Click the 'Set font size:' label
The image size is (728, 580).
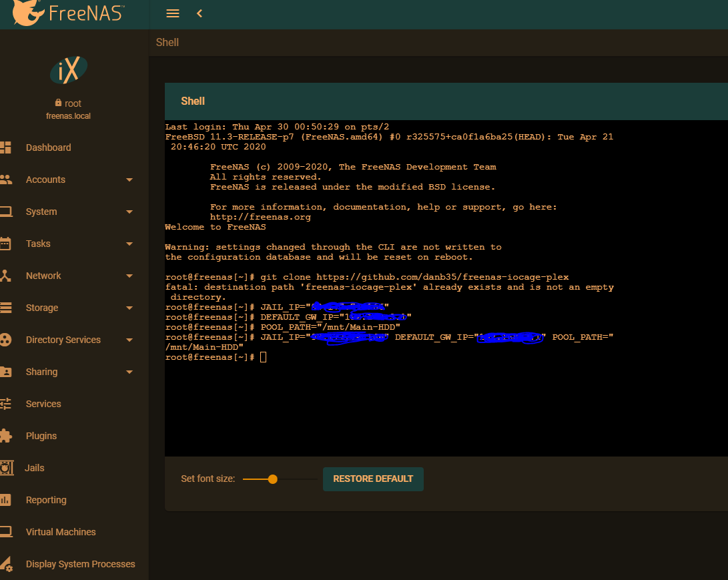point(208,479)
